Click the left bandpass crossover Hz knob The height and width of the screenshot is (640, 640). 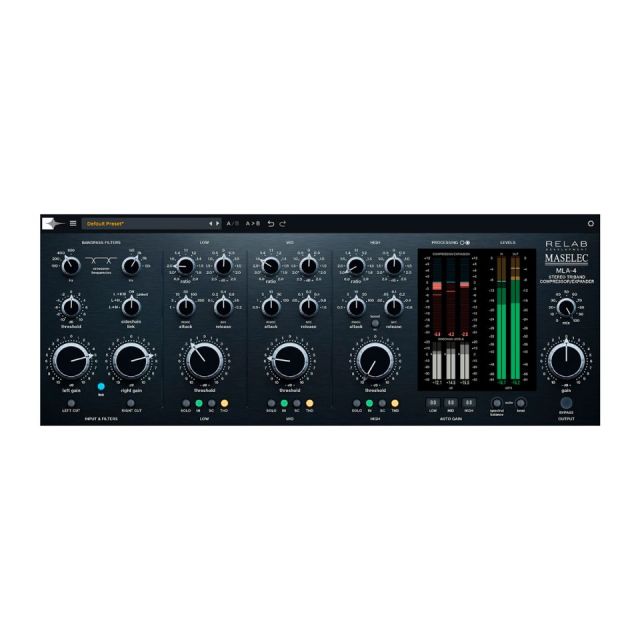(x=71, y=266)
